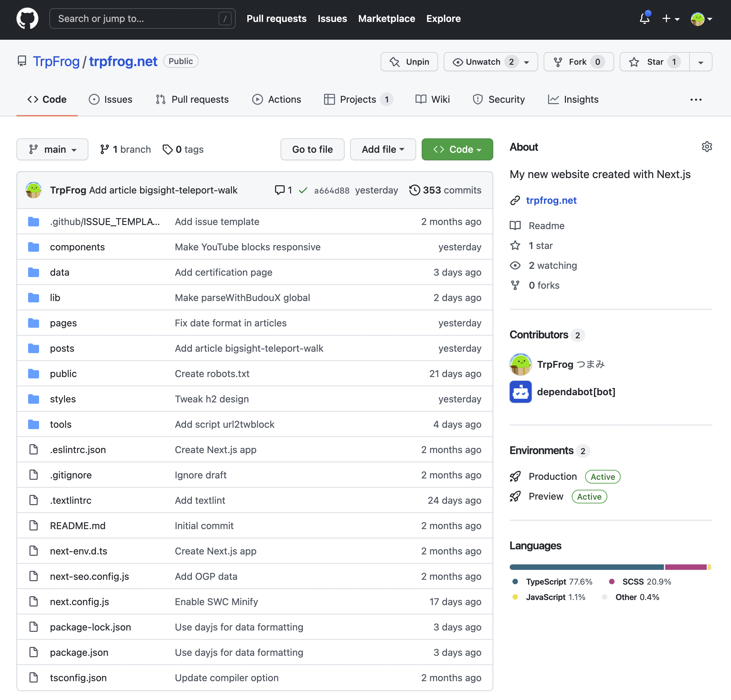The height and width of the screenshot is (700, 731).
Task: Open the Insights tab
Action: pyautogui.click(x=573, y=100)
